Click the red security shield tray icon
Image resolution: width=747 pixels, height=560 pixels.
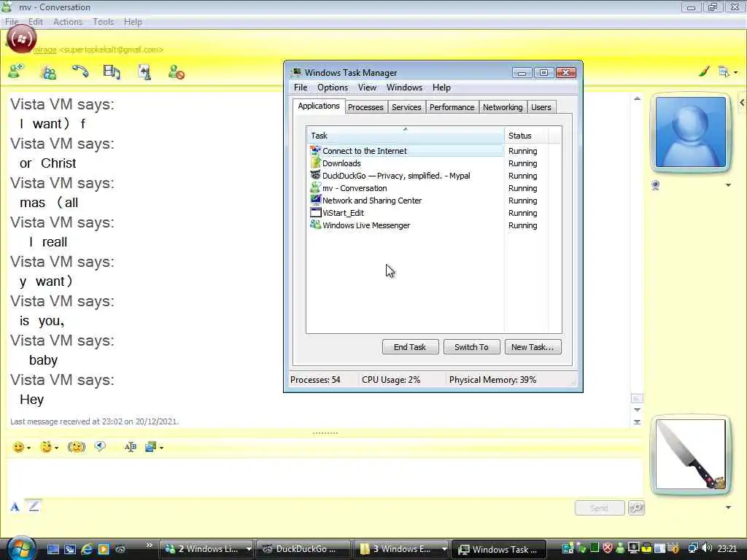[608, 548]
